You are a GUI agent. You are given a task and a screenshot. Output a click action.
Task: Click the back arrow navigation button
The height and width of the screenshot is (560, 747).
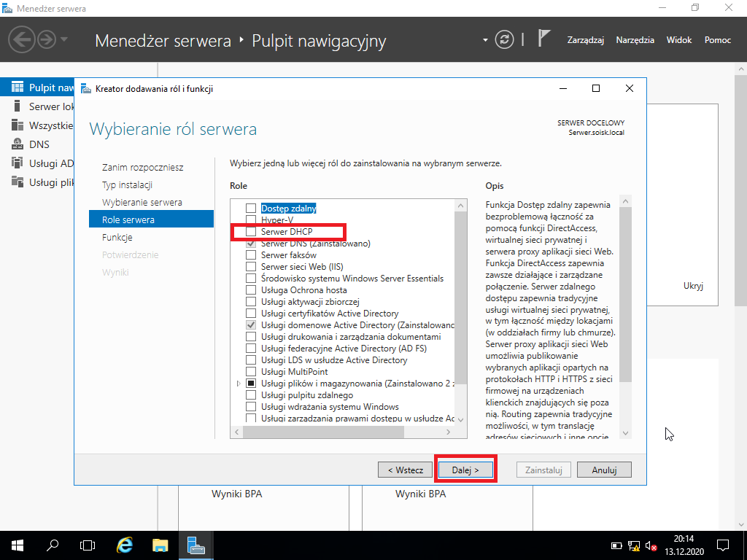(21, 39)
